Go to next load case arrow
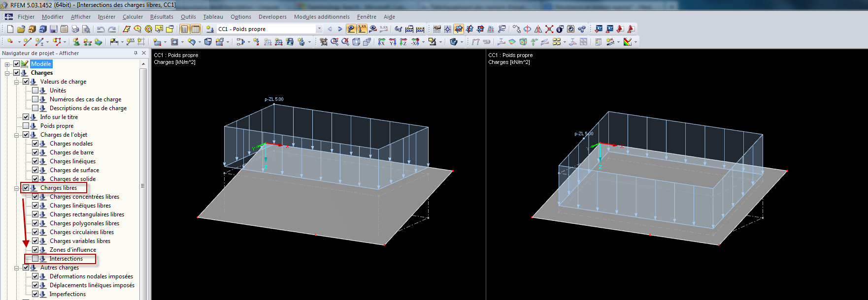Image resolution: width=868 pixels, height=300 pixels. tap(340, 29)
